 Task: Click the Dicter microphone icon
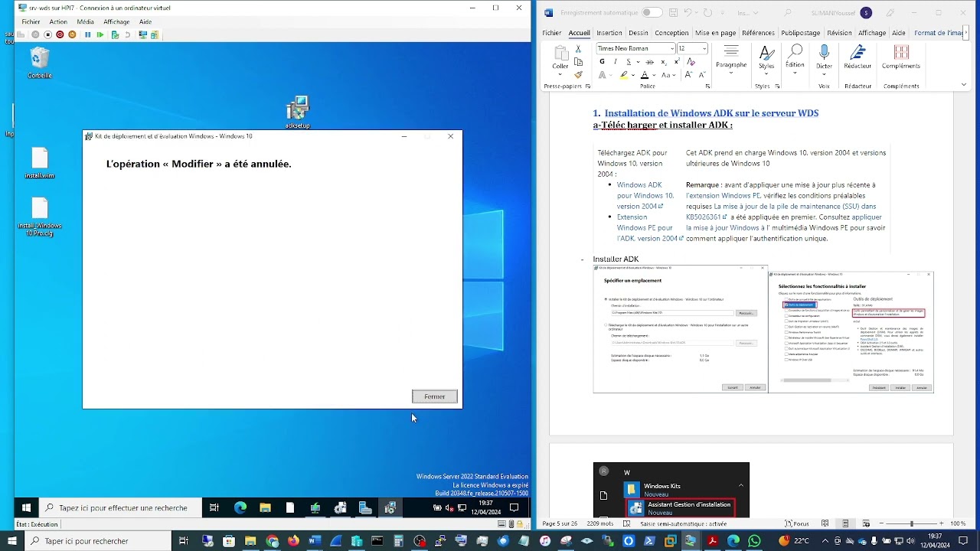coord(824,57)
